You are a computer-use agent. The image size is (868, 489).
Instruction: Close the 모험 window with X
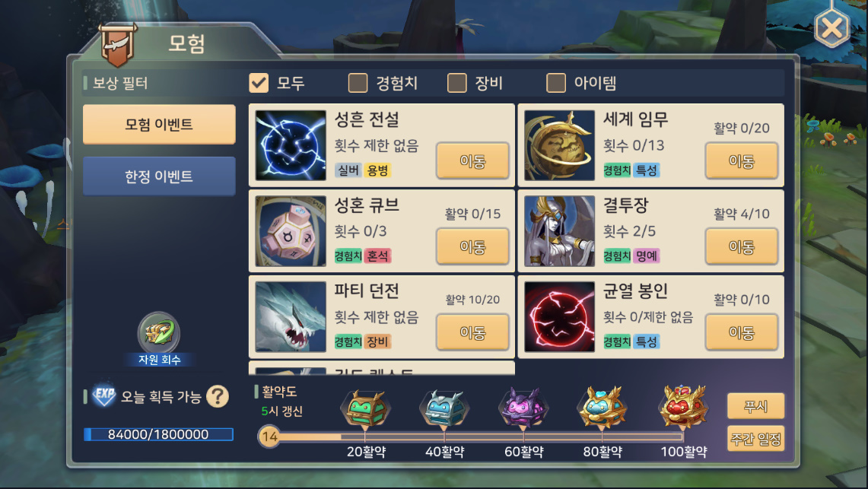831,27
